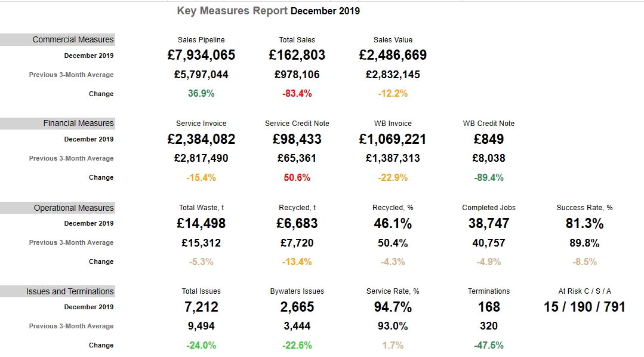The image size is (644, 357).
Task: Click the Bywaters Issues value 2,665
Action: click(x=297, y=307)
